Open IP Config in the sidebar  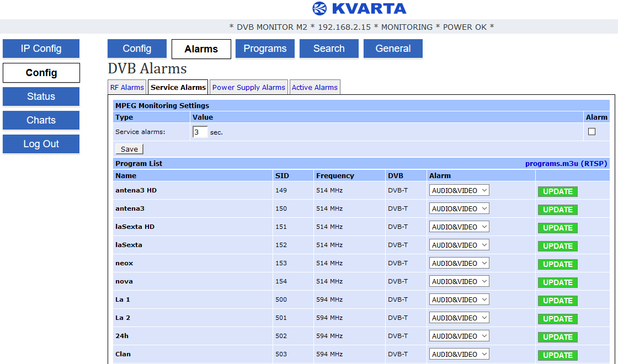41,49
